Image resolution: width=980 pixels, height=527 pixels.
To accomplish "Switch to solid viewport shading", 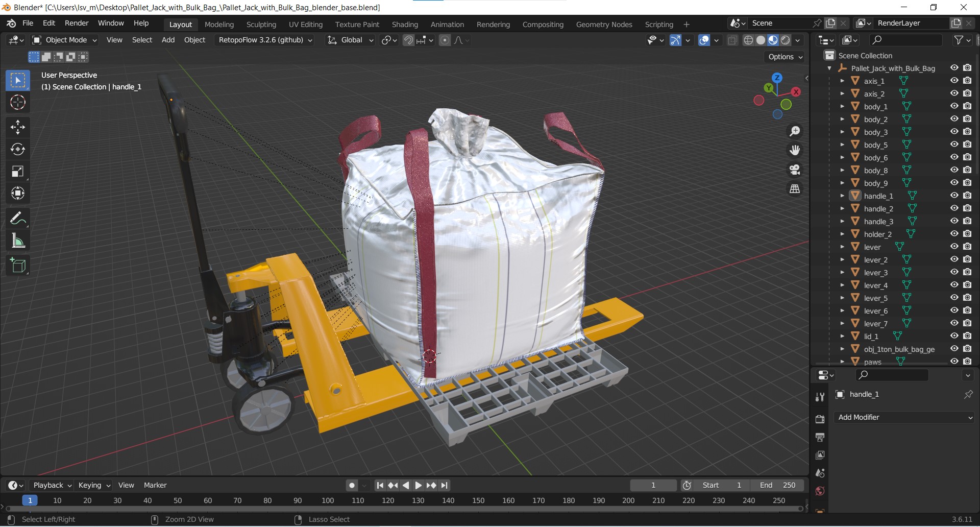I will 761,40.
